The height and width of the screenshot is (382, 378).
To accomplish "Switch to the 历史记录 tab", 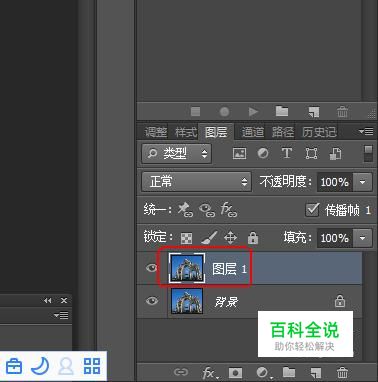I will click(x=319, y=132).
